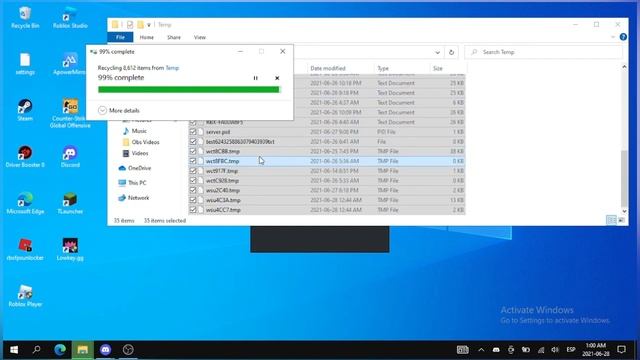Open the Home ribbon tab
640x360 pixels.
(x=147, y=37)
